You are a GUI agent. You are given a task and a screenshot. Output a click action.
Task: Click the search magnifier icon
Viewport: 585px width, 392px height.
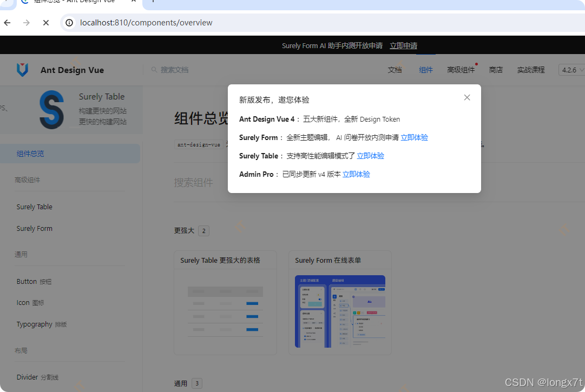(x=154, y=70)
